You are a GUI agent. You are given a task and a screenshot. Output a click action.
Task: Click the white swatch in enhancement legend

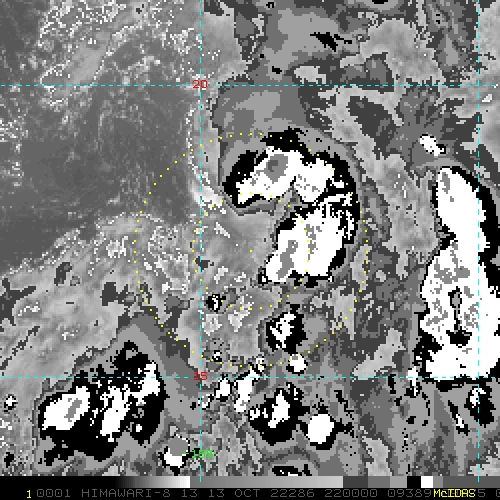pos(427,482)
